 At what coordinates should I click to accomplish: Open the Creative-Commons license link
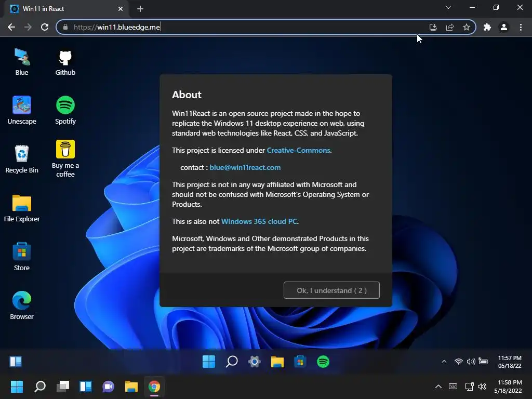pos(298,150)
